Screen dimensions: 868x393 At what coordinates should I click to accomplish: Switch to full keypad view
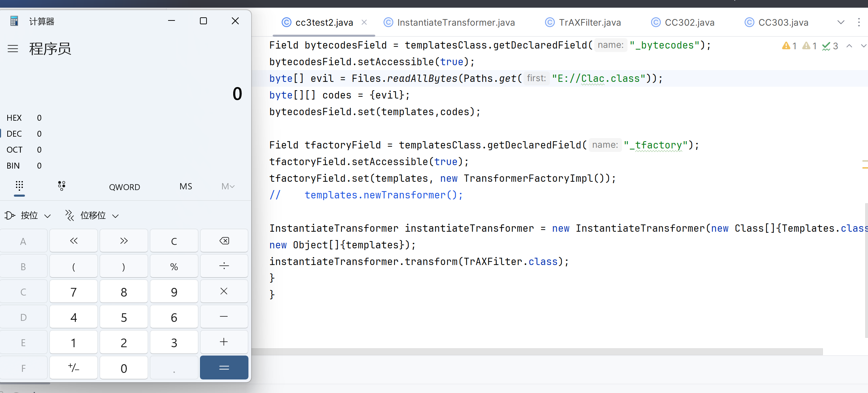click(x=19, y=187)
